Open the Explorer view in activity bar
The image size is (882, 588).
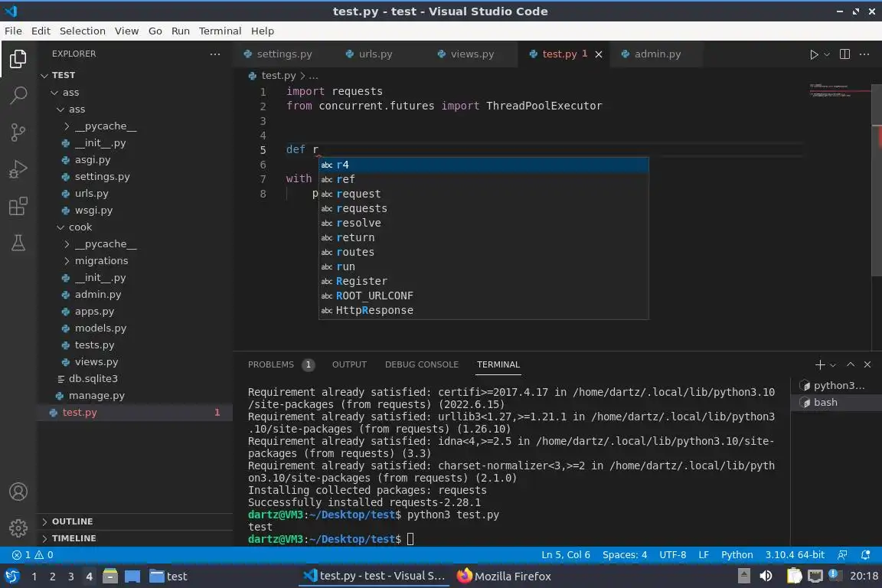(x=18, y=58)
